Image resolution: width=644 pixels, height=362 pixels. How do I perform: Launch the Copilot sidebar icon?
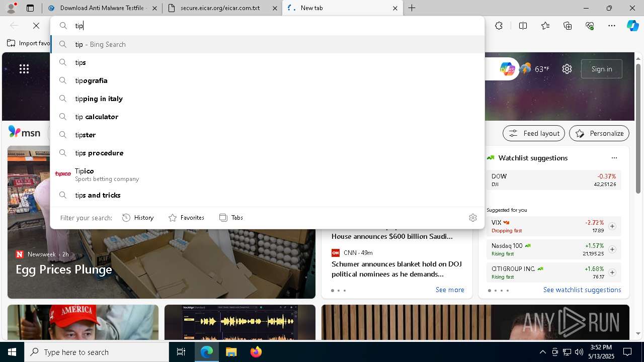[x=632, y=26]
